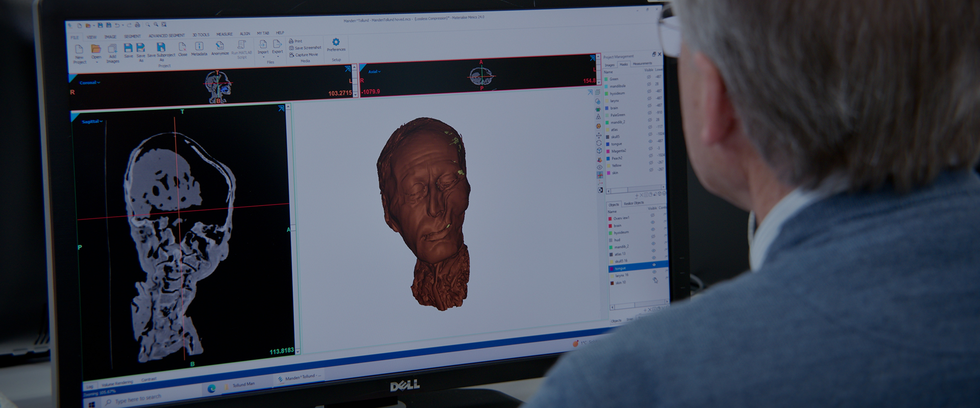Show the brain mask in the Masks list
Screen dimensions: 980x408
click(650, 106)
